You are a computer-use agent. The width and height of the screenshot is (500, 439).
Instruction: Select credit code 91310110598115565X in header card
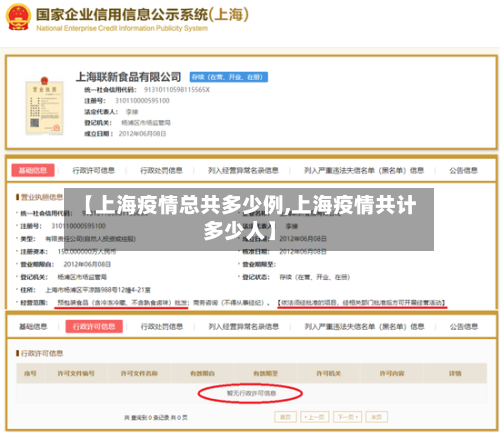(177, 90)
